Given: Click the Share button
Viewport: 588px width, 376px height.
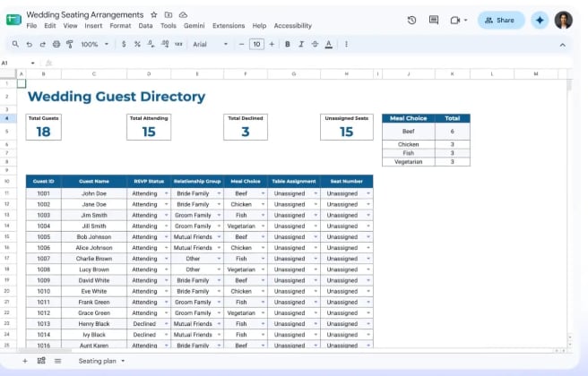Looking at the screenshot, I should click(501, 21).
